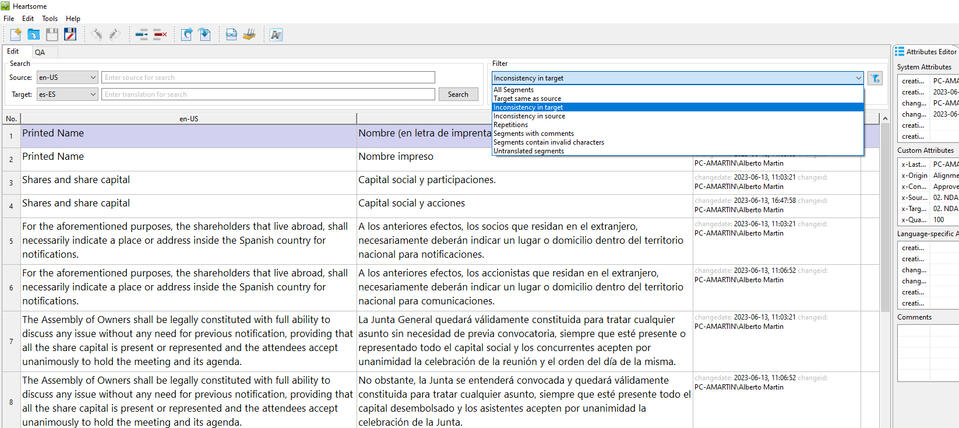The height and width of the screenshot is (428, 959).
Task: Open the Tools menu
Action: click(x=49, y=19)
